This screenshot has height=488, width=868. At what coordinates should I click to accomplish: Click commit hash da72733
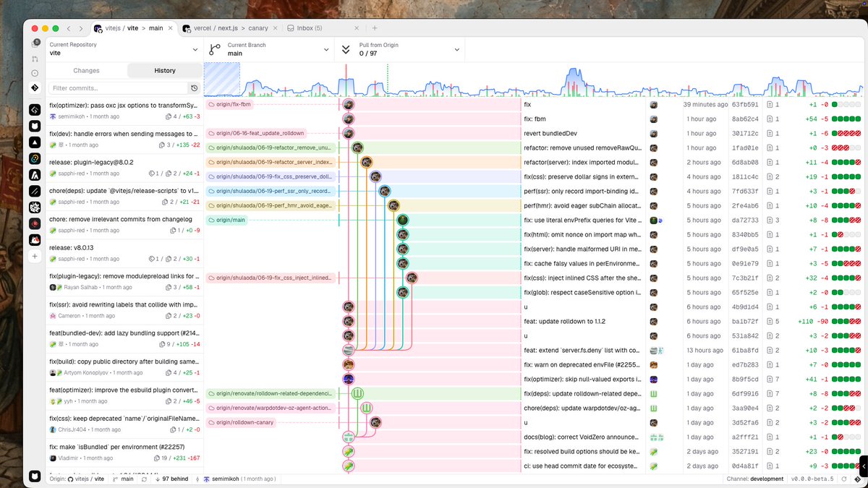744,220
